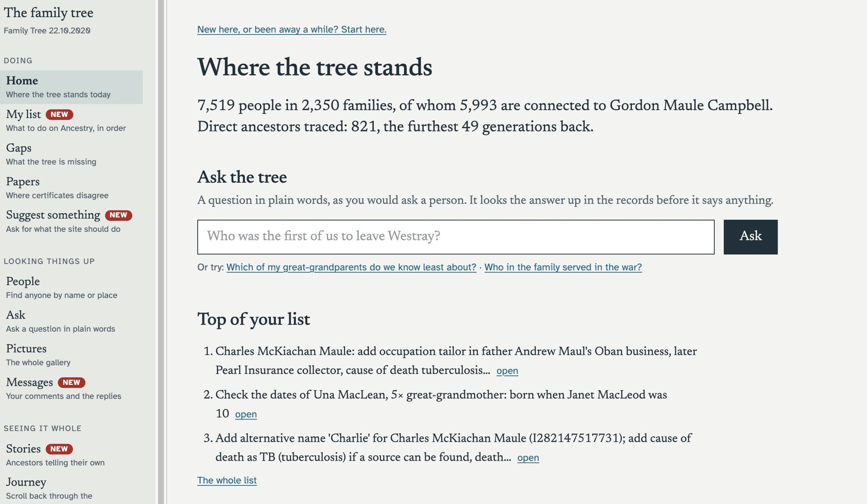Click the 'Start here' welcome link
The image size is (867, 504).
click(292, 29)
